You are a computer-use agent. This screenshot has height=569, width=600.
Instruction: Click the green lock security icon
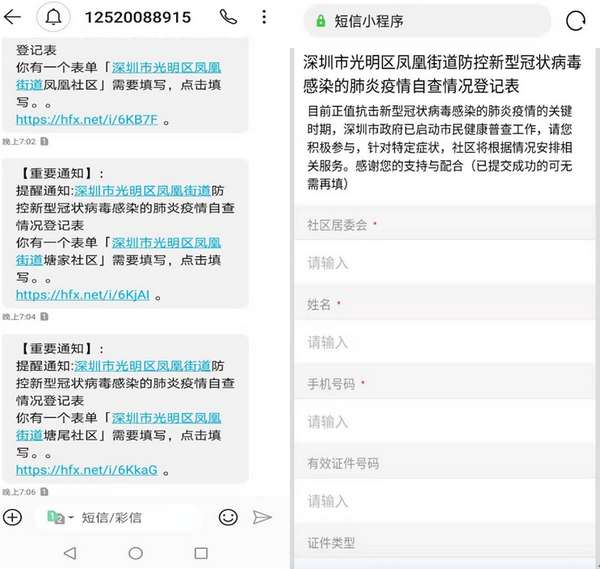point(320,20)
